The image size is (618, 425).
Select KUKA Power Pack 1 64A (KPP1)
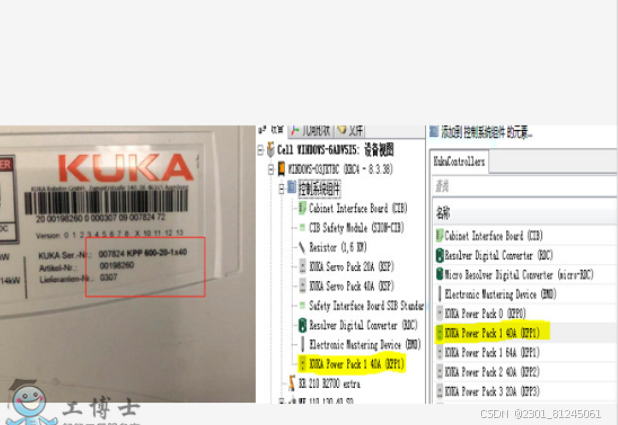coord(527,352)
